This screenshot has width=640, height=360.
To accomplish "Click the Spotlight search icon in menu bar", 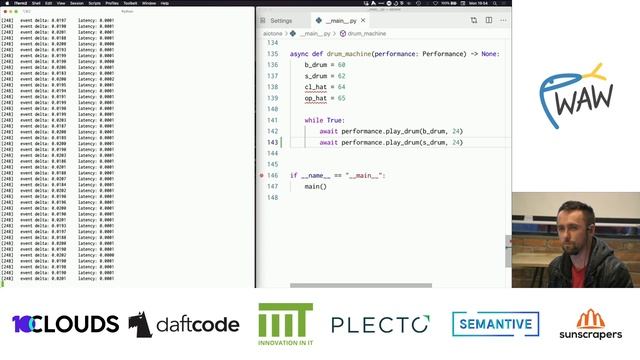I will (495, 3).
